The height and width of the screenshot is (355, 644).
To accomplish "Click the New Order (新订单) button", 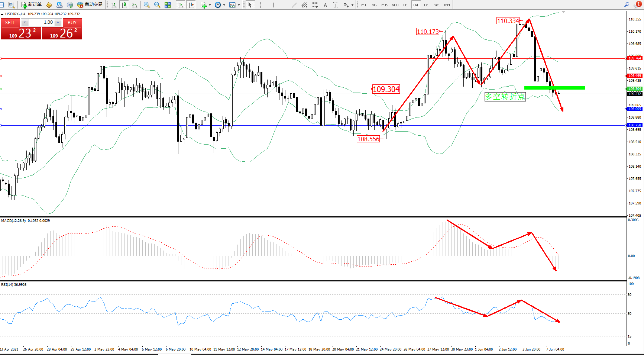I will [x=31, y=5].
